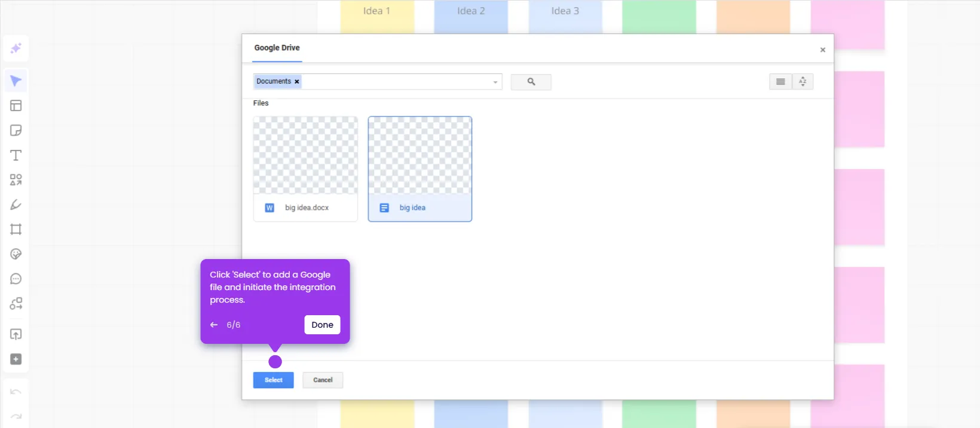Screen dimensions: 980x428
Task: Select the big idea.docx file thumbnail
Action: 306,155
